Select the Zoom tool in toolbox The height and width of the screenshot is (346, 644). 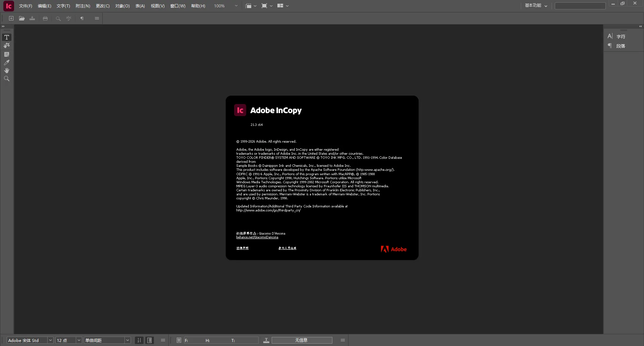7,79
